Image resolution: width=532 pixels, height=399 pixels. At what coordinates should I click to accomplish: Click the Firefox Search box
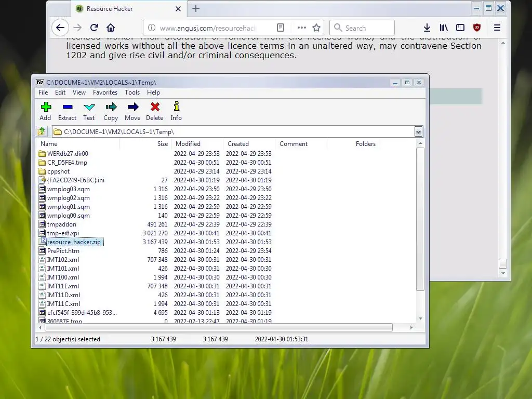[x=362, y=28]
